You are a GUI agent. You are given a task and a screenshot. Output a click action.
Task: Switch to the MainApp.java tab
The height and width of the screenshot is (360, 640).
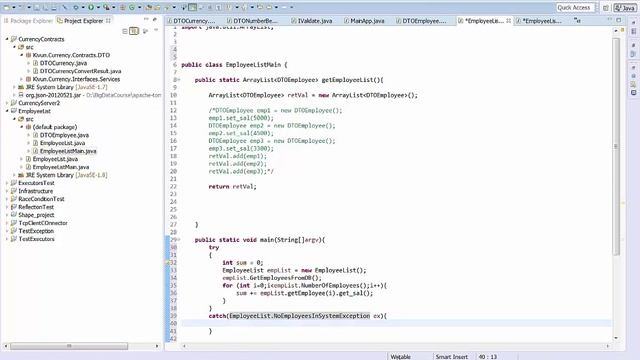[364, 21]
